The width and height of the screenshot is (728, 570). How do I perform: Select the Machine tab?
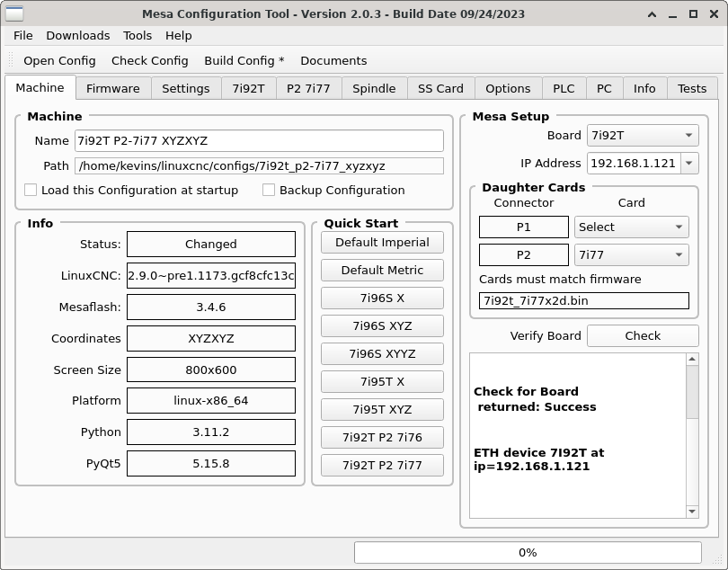tap(40, 88)
